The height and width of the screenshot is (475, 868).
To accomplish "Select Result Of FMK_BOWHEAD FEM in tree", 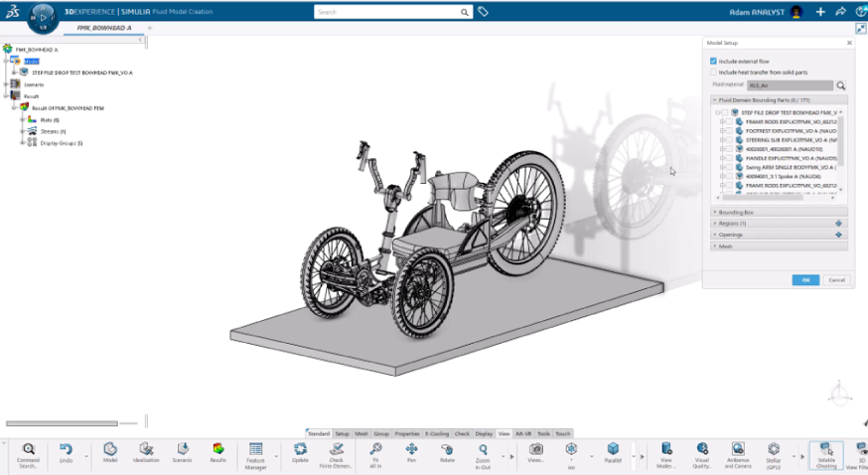I will [x=69, y=108].
